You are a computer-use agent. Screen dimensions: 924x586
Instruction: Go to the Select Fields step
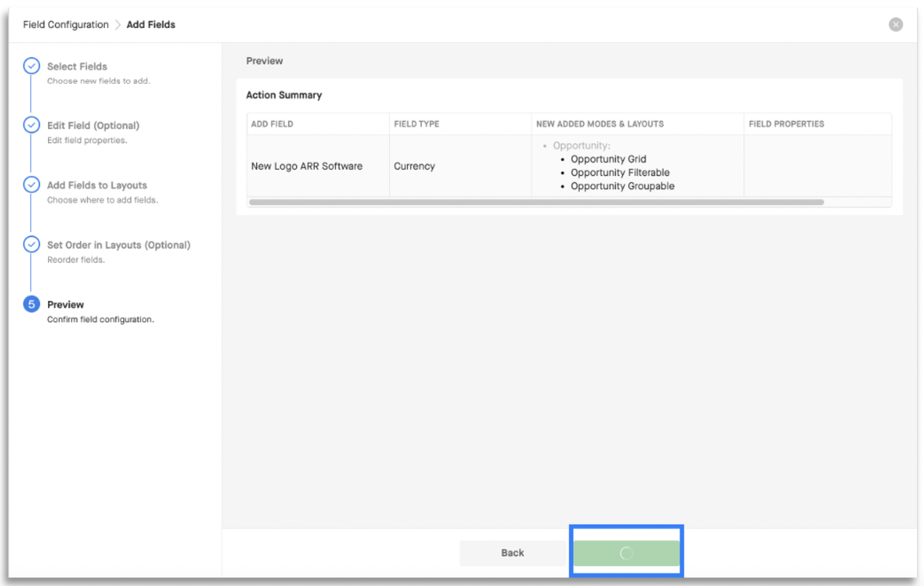click(x=77, y=67)
